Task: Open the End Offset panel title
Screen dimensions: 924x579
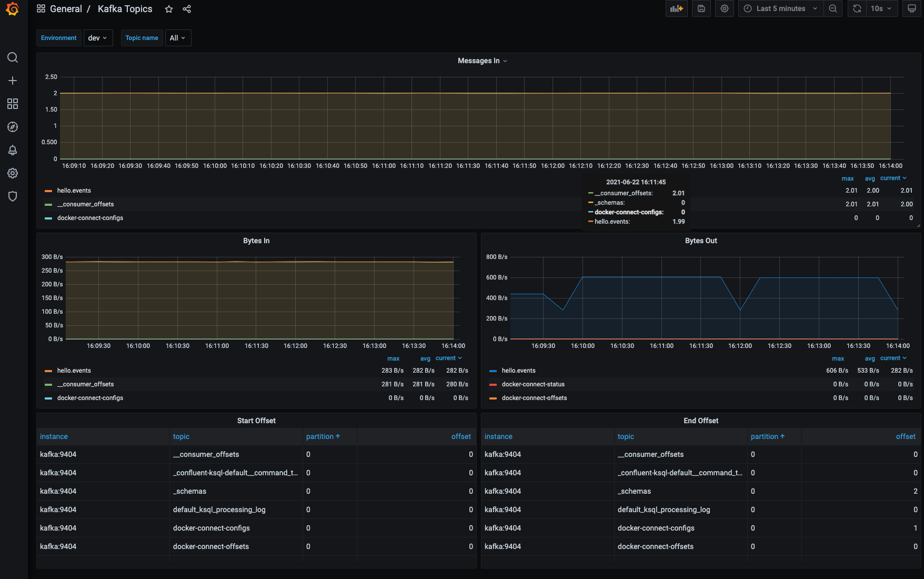Action: pyautogui.click(x=701, y=421)
